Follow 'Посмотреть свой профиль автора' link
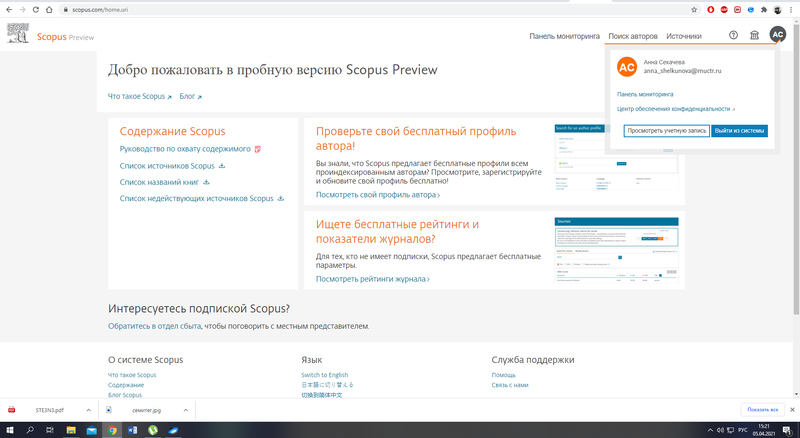Screen dimensions: 800x438 click(377, 195)
